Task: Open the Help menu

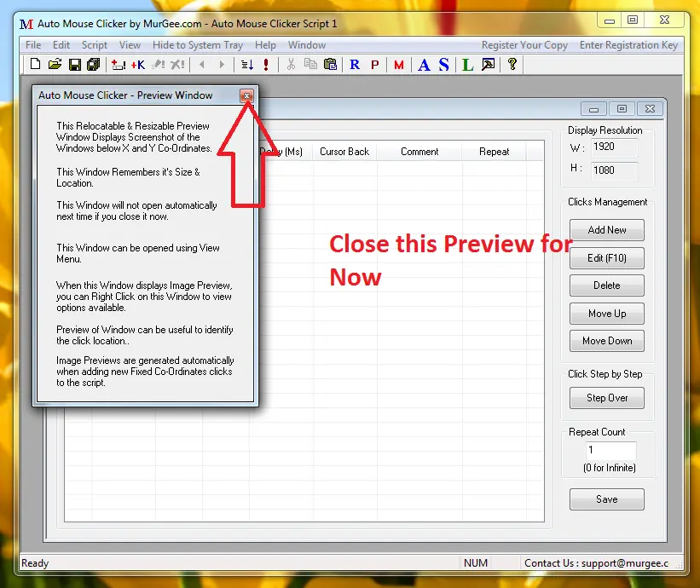Action: coord(266,45)
